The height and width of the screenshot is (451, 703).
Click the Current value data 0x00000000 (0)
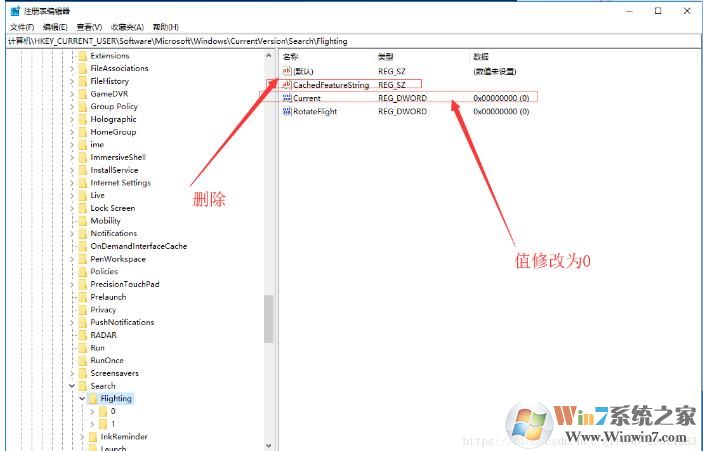(x=501, y=98)
